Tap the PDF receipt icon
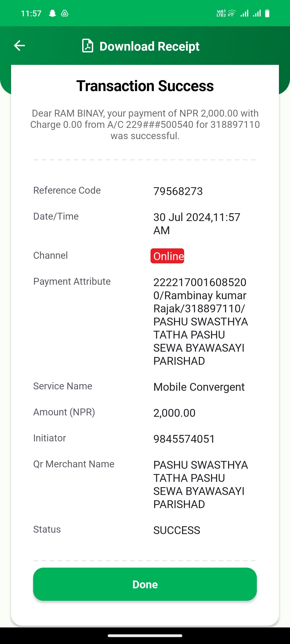Screen dimensions: 290x644 [88, 46]
